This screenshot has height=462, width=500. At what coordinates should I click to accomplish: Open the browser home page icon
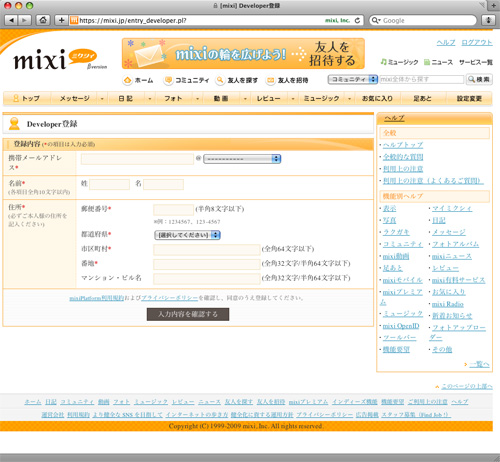point(43,20)
